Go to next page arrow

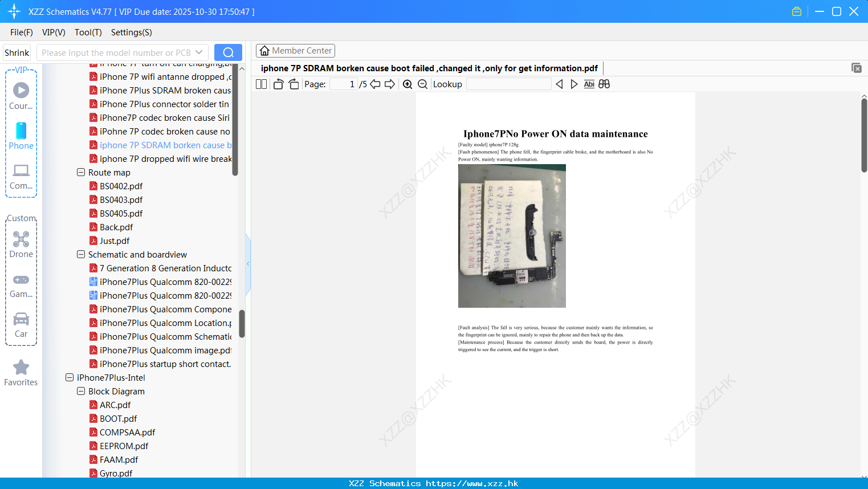pos(390,84)
